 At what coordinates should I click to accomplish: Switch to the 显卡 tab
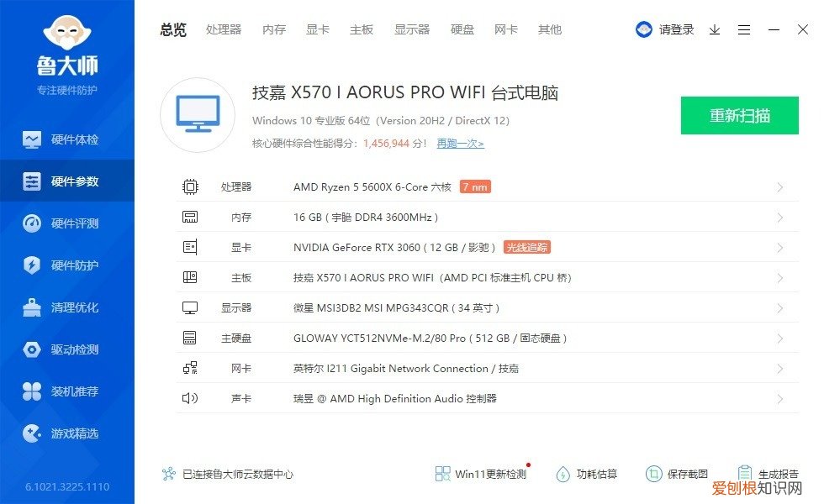coord(317,29)
